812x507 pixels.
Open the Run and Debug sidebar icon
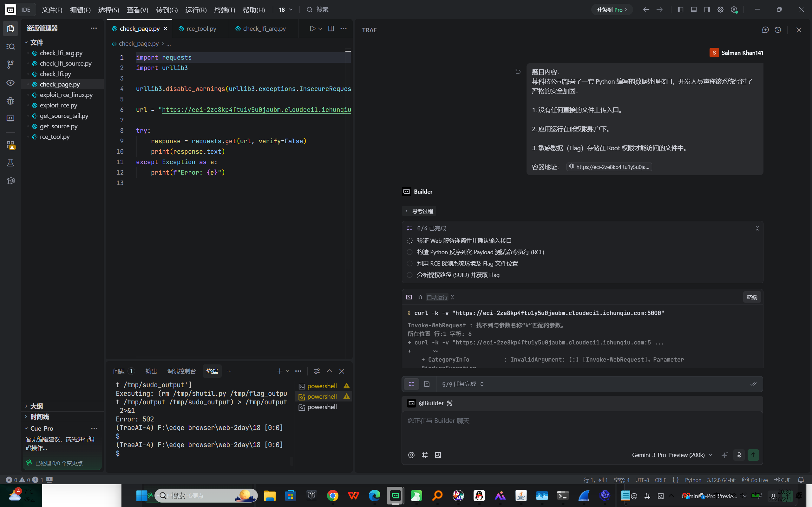(x=10, y=100)
